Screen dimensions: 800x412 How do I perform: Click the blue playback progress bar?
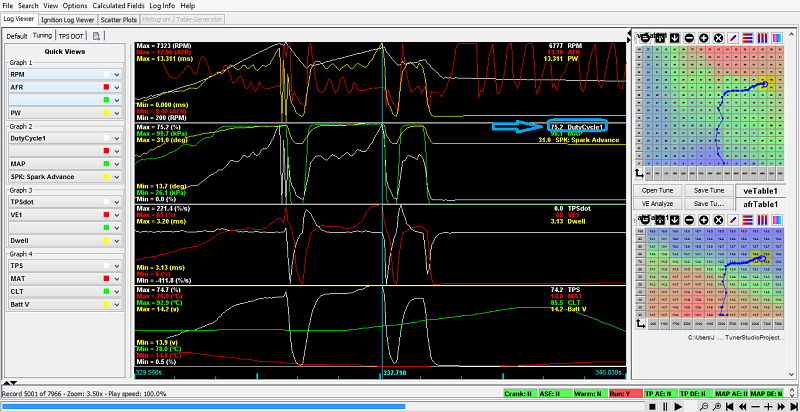(204, 406)
